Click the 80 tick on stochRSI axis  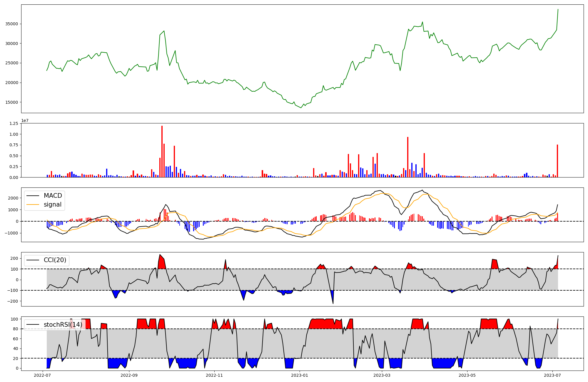click(x=16, y=329)
